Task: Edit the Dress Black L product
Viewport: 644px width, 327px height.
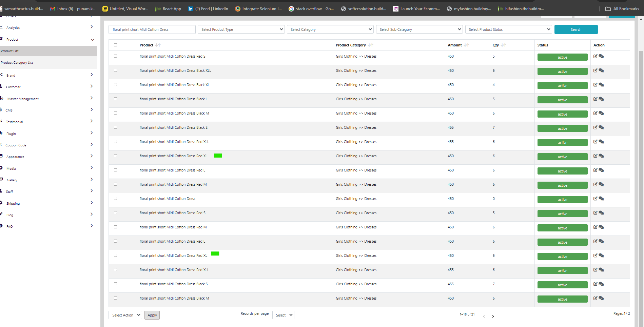Action: pyautogui.click(x=595, y=99)
